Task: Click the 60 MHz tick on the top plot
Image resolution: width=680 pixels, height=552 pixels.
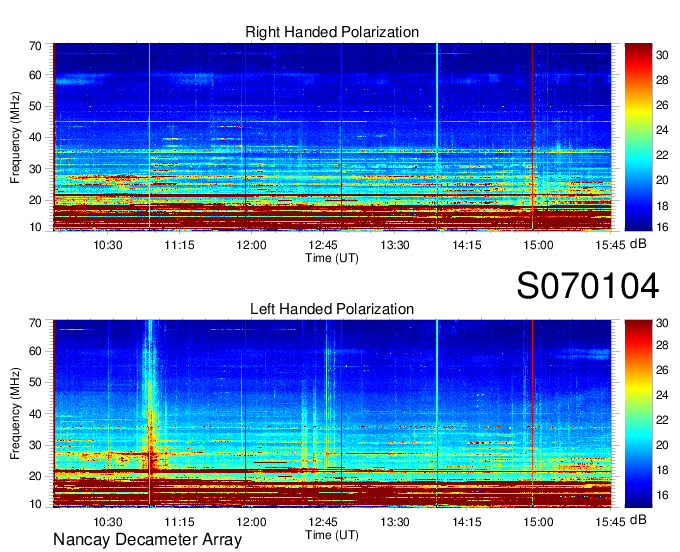Action: (35, 75)
